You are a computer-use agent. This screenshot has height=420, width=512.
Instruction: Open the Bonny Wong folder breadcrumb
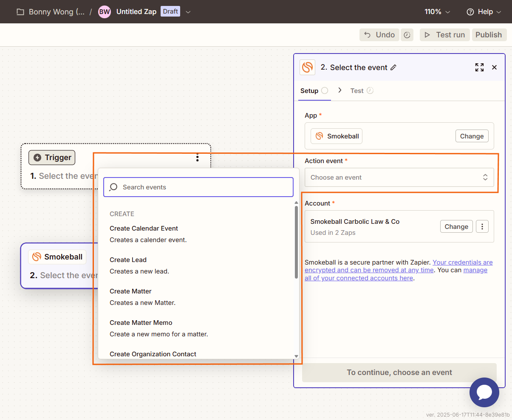[x=57, y=12]
